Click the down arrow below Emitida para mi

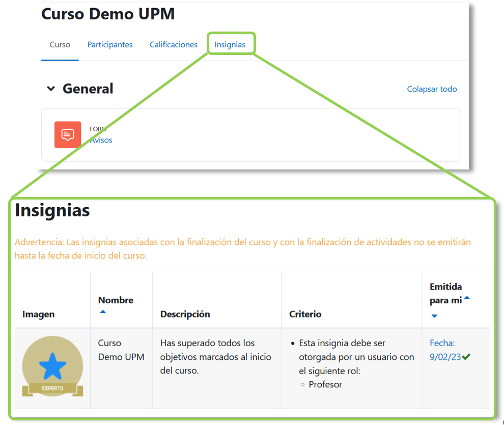pos(434,316)
